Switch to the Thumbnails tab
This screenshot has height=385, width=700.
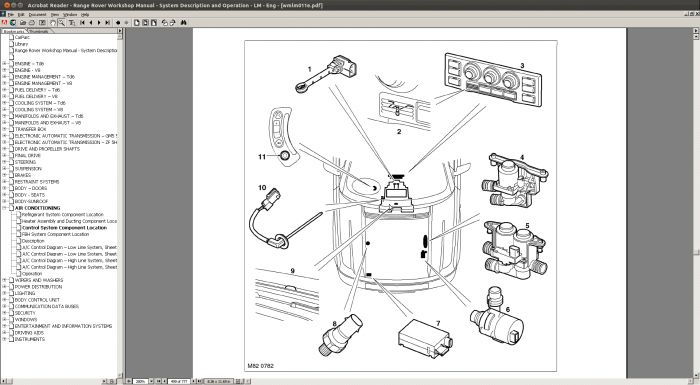click(39, 31)
